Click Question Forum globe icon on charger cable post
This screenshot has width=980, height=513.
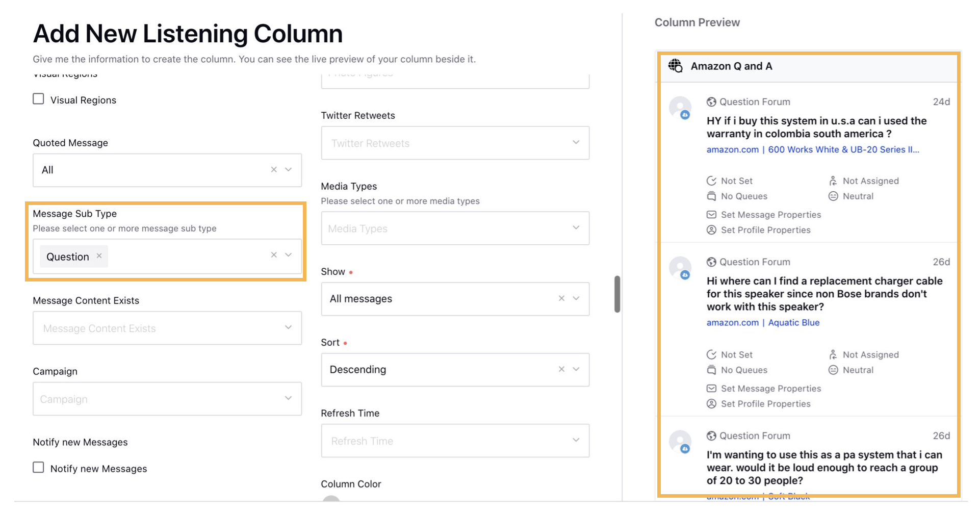coord(711,262)
